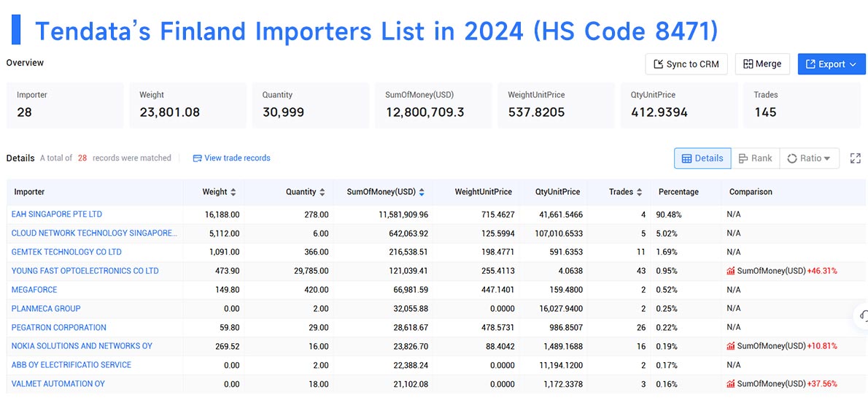Open the MEGAFORCE importer link

(x=34, y=289)
